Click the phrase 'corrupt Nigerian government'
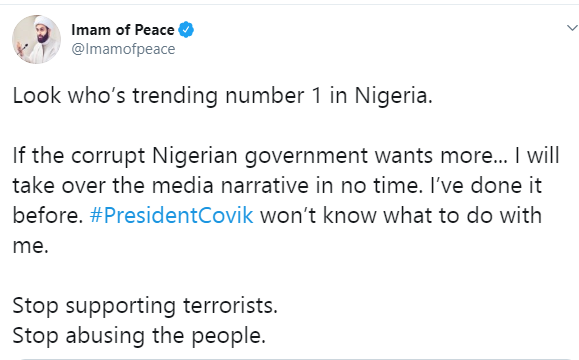This screenshot has height=360, width=579. (x=219, y=156)
